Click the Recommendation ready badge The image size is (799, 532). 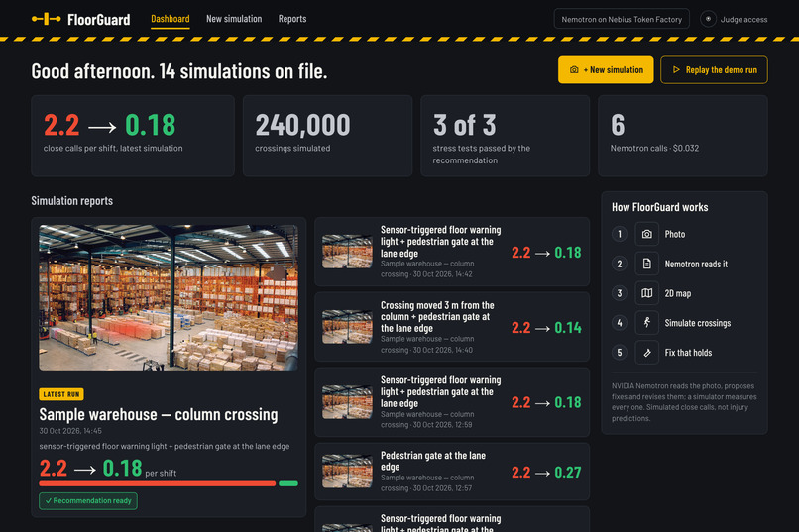point(88,501)
